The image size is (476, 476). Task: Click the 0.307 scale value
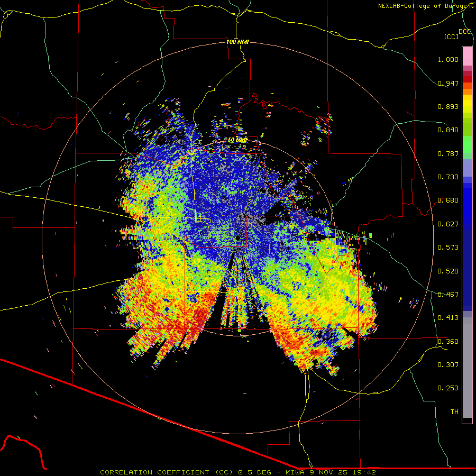[448, 365]
